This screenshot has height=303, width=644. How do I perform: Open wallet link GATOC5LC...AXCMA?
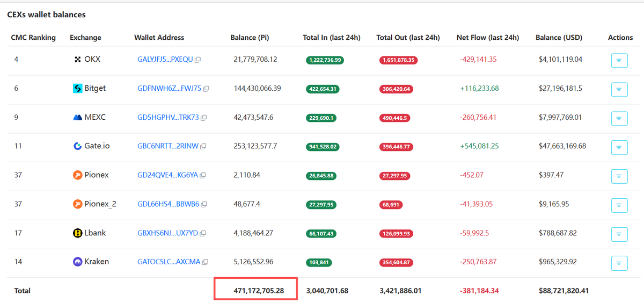coord(169,262)
